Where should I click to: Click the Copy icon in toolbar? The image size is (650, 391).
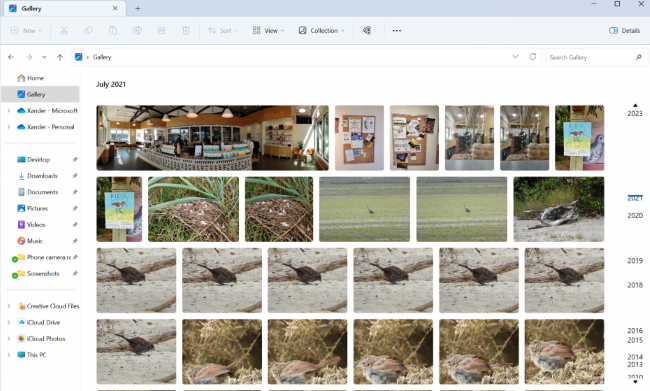88,31
